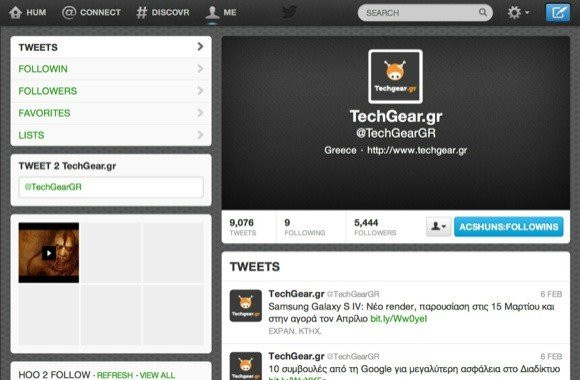Open the HUM home icon

click(16, 12)
